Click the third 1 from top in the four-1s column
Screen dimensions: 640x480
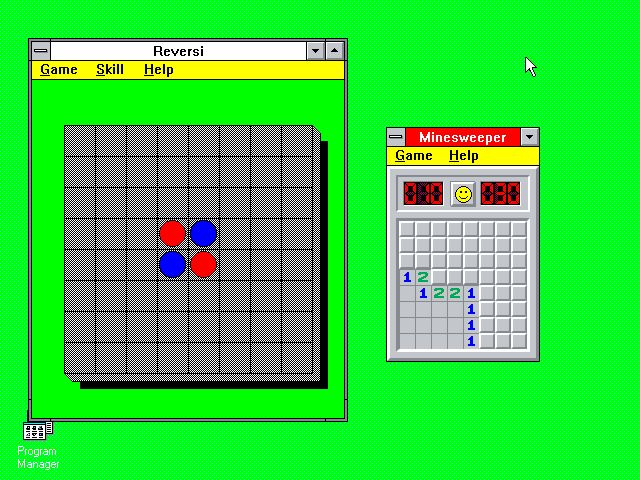coord(471,325)
